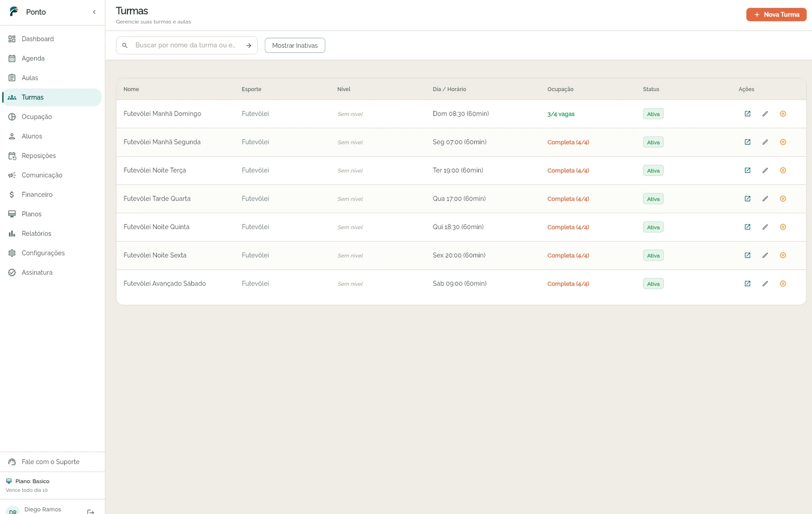This screenshot has width=812, height=514.
Task: Edit Futevôlei Manhã Domingo with pencil icon
Action: [765, 114]
